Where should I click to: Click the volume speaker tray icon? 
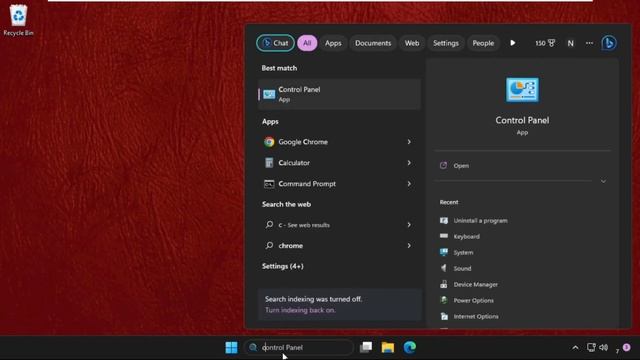[x=604, y=347]
